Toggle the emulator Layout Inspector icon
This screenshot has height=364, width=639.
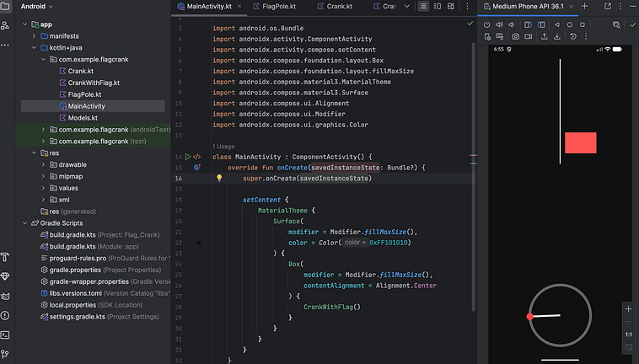tap(616, 24)
